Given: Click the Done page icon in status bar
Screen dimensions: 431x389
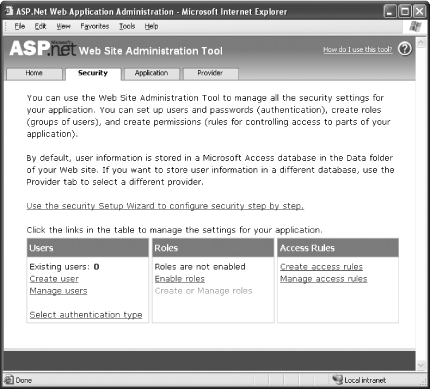Looking at the screenshot, I should pos(9,380).
